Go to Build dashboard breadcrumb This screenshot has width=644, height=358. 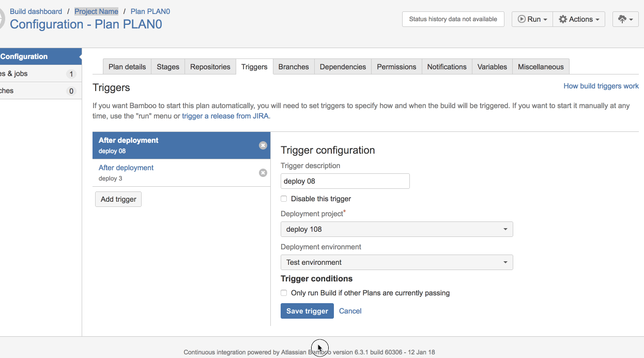pyautogui.click(x=36, y=11)
